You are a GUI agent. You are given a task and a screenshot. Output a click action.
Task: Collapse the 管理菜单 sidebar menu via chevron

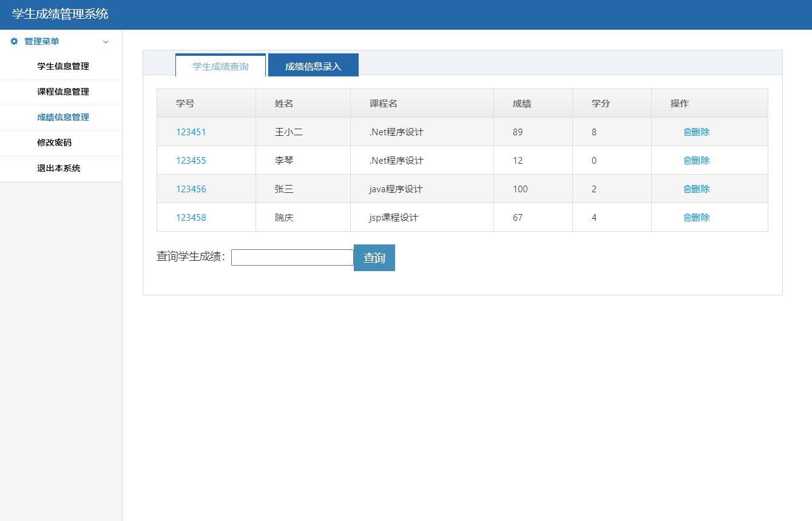coord(106,42)
